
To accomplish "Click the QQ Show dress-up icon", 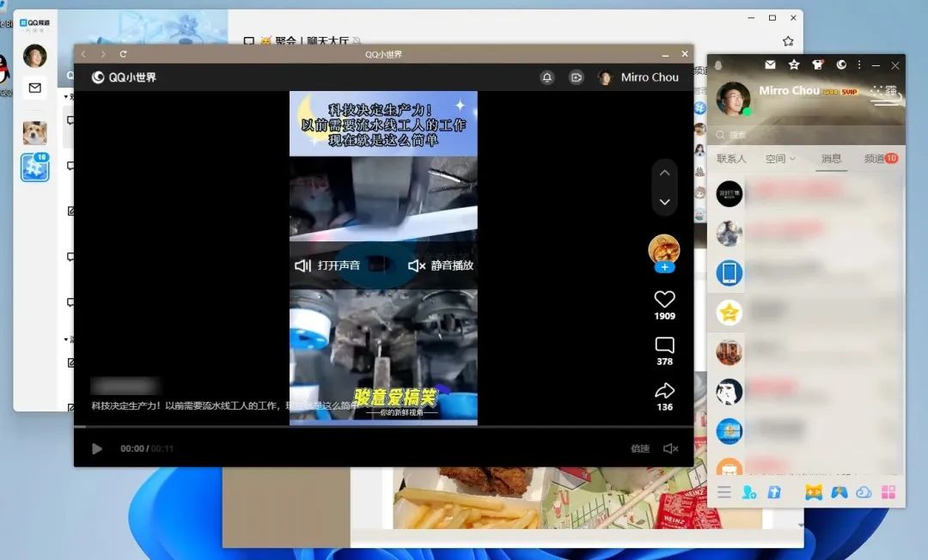I will [817, 64].
